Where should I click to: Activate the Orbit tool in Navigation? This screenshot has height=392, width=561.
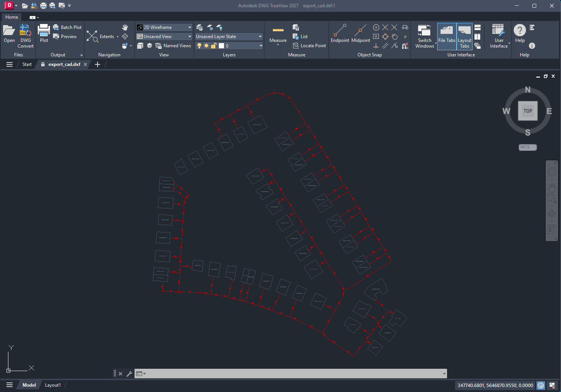coord(125,37)
